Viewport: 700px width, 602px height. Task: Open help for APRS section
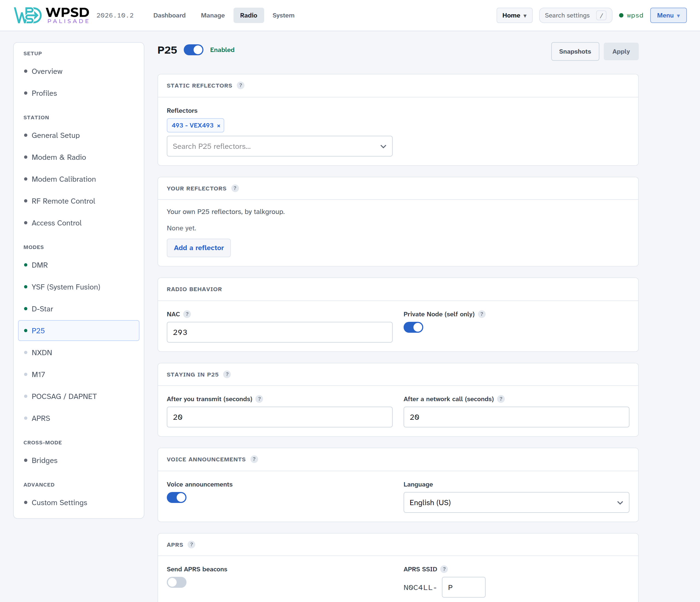tap(192, 545)
